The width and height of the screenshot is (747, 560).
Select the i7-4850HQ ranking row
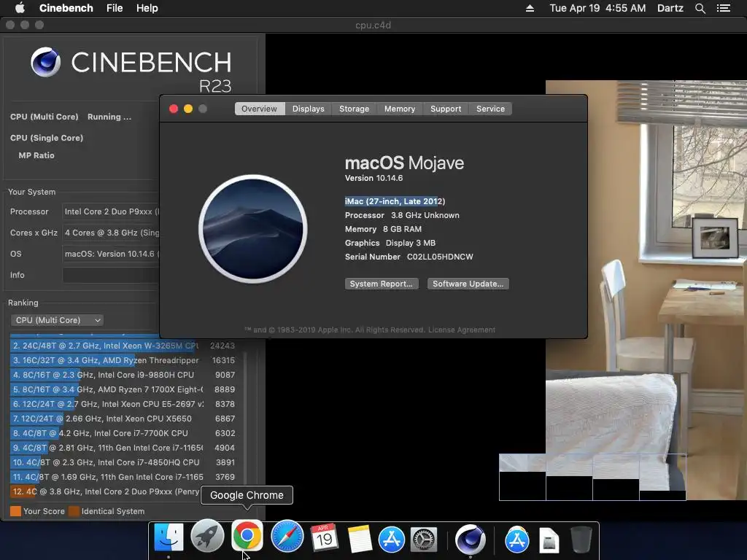click(x=123, y=462)
